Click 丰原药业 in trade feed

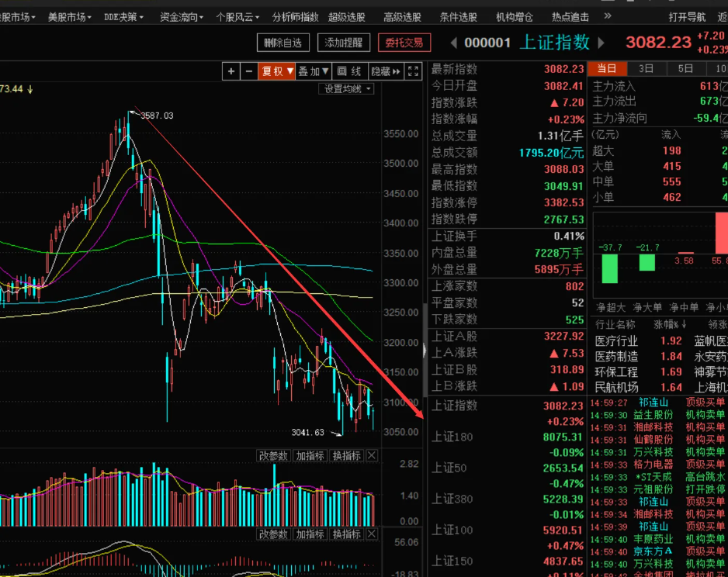653,540
